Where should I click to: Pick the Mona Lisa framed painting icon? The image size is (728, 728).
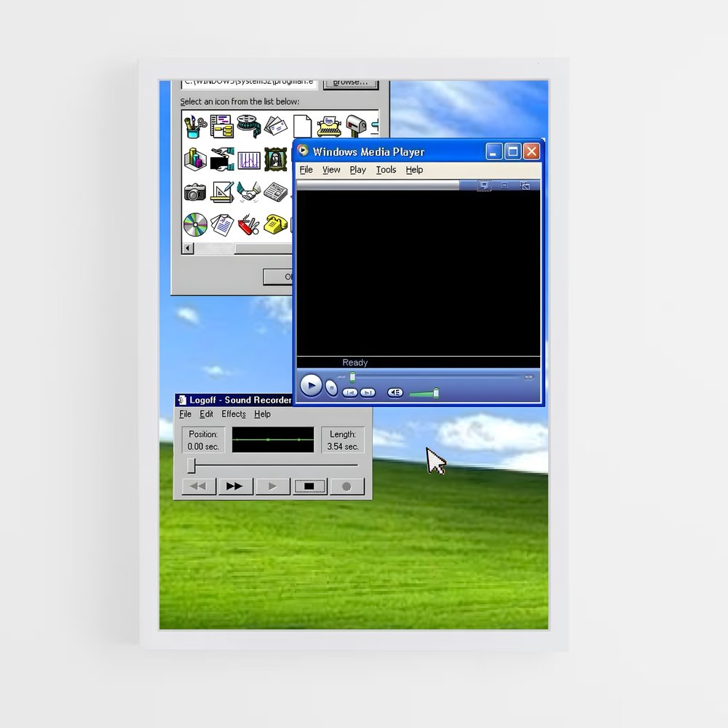tap(276, 159)
